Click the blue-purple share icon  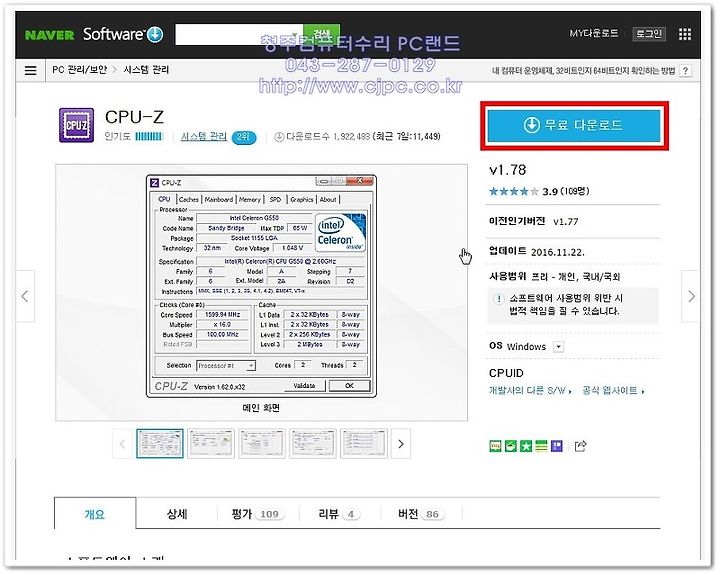point(557,445)
